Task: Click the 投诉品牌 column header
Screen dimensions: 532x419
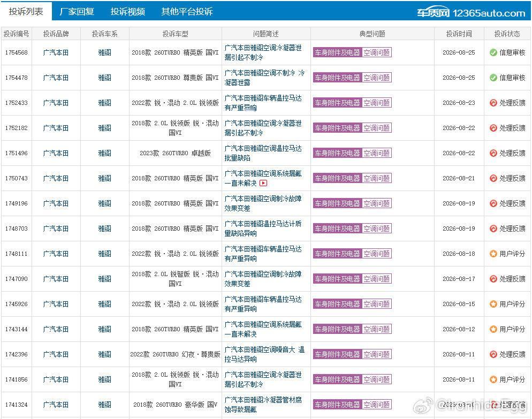Action: (56, 34)
